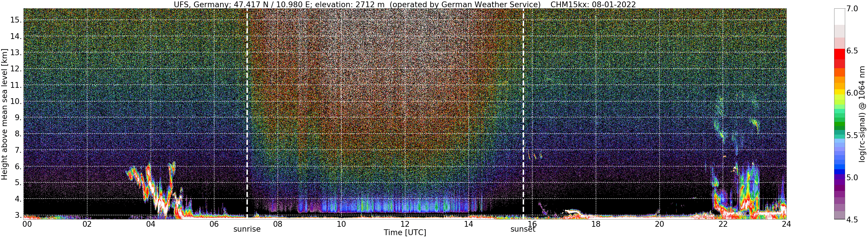Image resolution: width=868 pixels, height=238 pixels.
Task: Click the x-axis tick label '02'
Action: coord(87,224)
